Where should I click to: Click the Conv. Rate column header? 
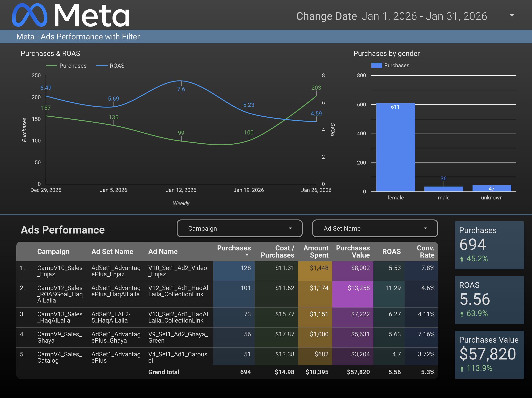425,251
